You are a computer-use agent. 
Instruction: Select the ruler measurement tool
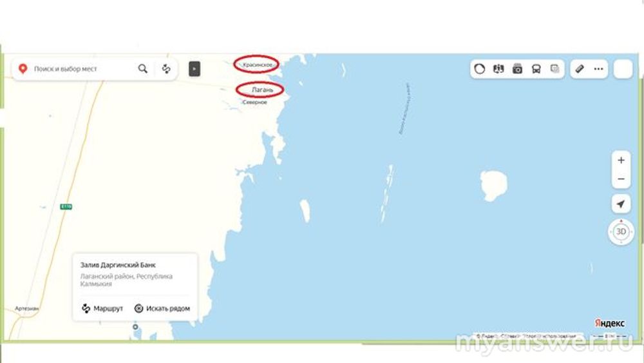(x=580, y=68)
